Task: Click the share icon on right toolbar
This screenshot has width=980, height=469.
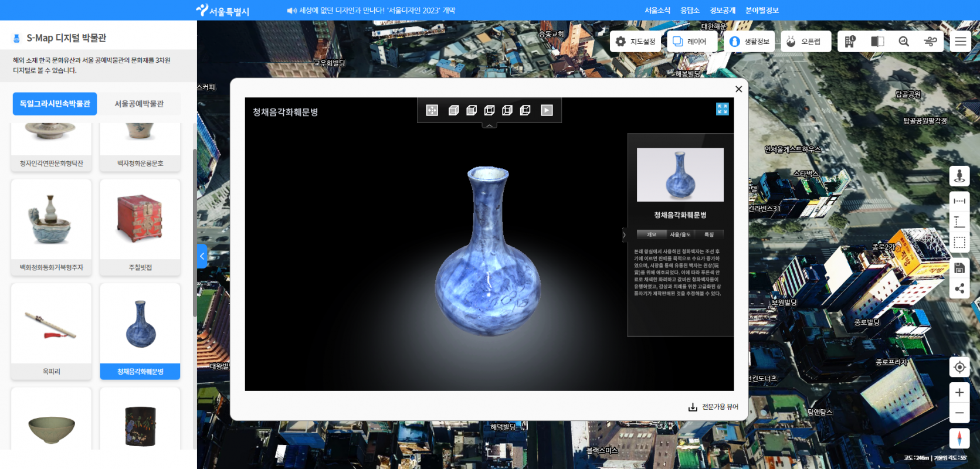Action: (x=959, y=288)
